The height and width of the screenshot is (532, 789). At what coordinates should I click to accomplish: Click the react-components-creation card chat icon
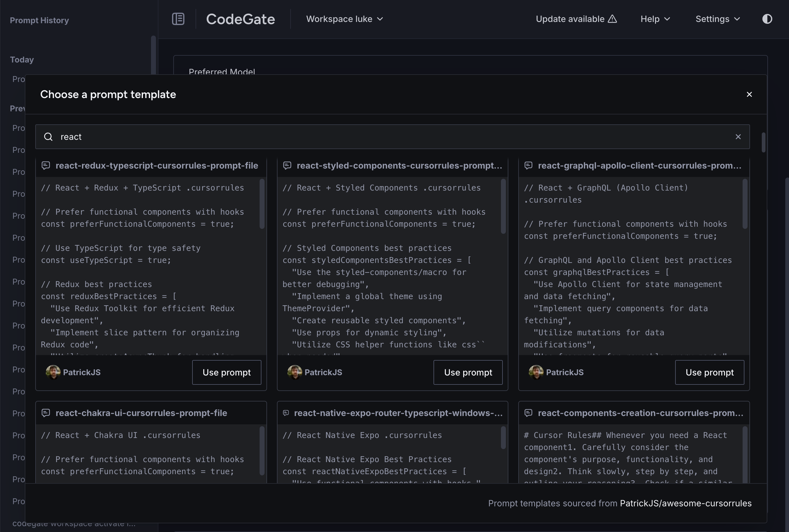coord(528,413)
